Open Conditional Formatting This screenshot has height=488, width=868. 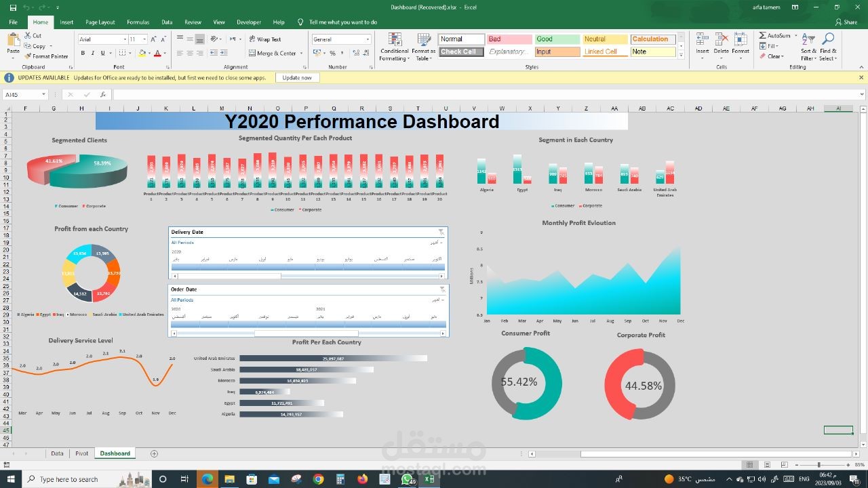[395, 47]
